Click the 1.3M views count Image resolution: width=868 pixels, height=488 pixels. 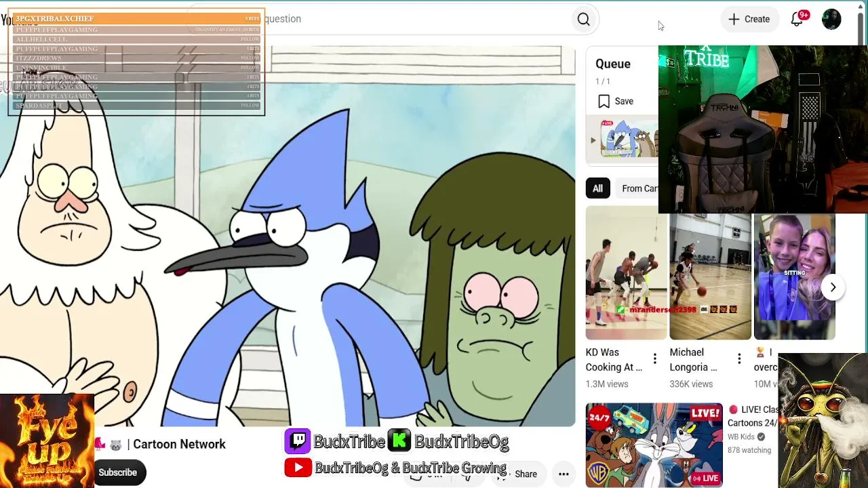[x=607, y=384]
